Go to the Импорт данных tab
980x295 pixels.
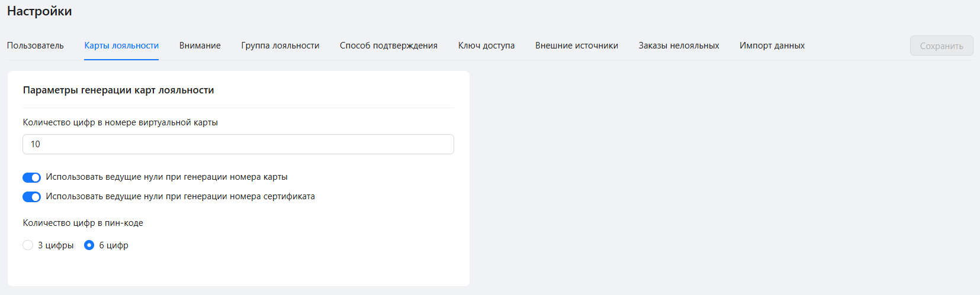point(772,46)
